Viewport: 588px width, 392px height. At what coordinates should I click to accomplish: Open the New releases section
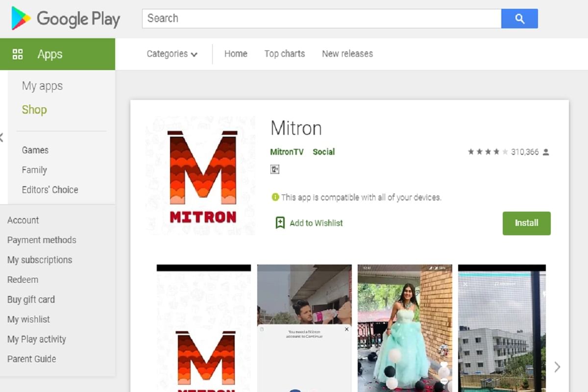tap(347, 54)
